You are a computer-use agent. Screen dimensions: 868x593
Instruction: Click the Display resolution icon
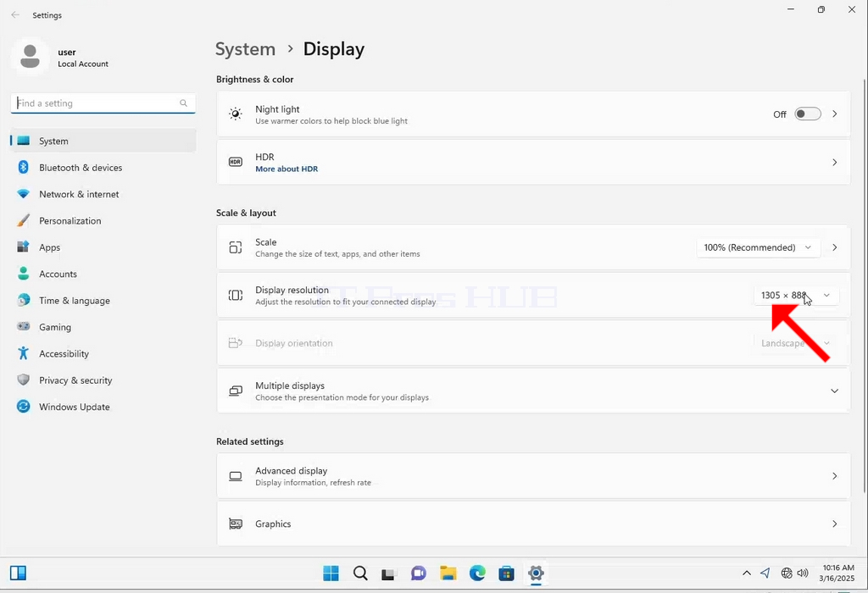(236, 296)
